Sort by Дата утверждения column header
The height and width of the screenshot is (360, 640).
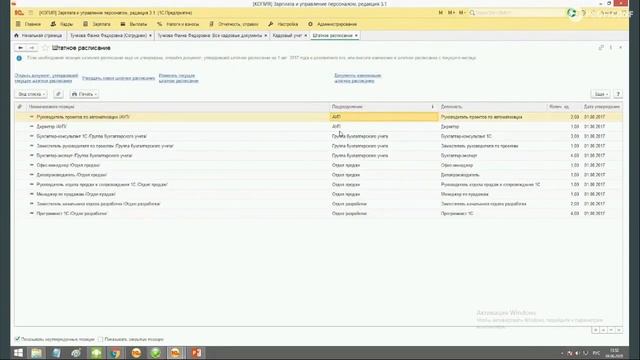tap(602, 107)
